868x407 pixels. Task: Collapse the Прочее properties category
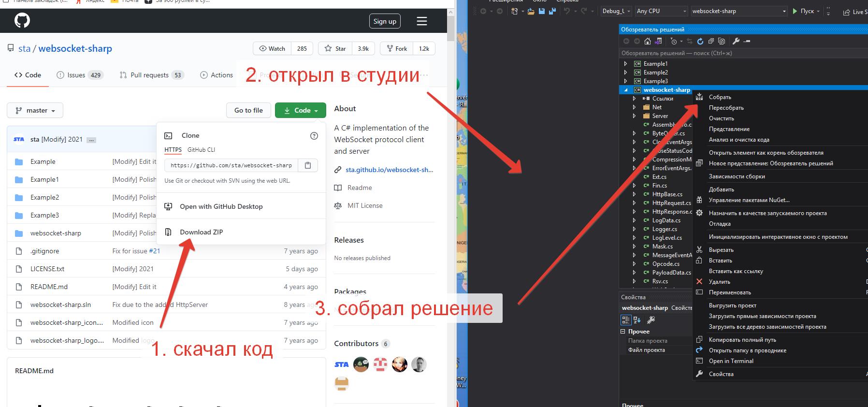click(623, 332)
